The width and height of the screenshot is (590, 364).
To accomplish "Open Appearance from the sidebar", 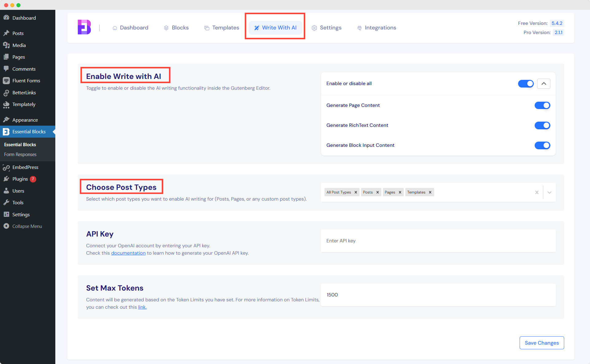I will [25, 120].
